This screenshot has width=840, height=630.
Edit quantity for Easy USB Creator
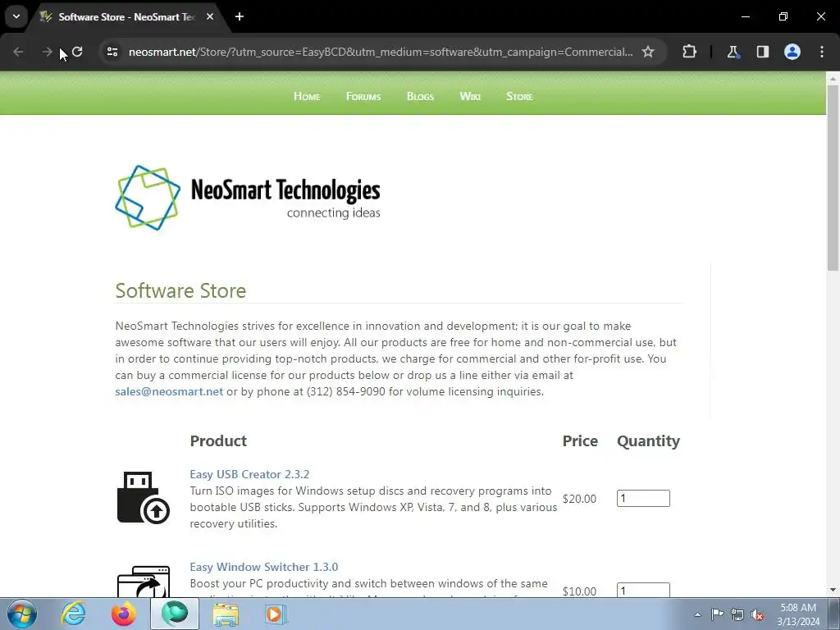tap(643, 498)
